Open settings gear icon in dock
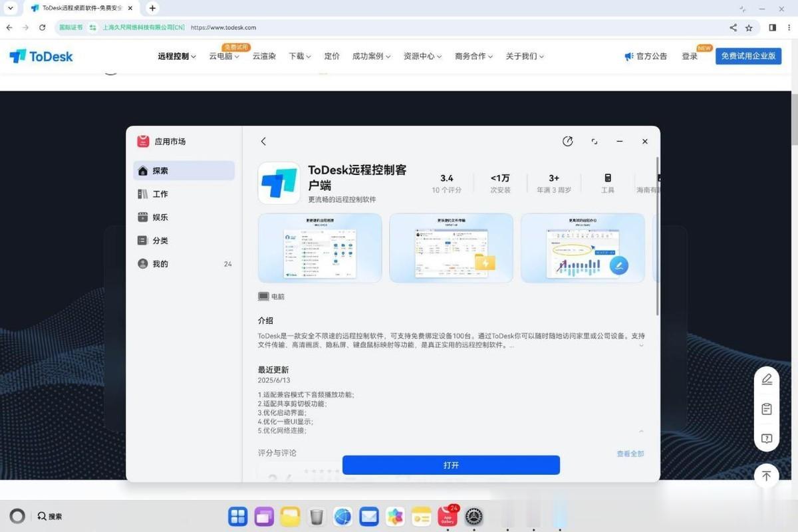The image size is (798, 532). coord(473,516)
